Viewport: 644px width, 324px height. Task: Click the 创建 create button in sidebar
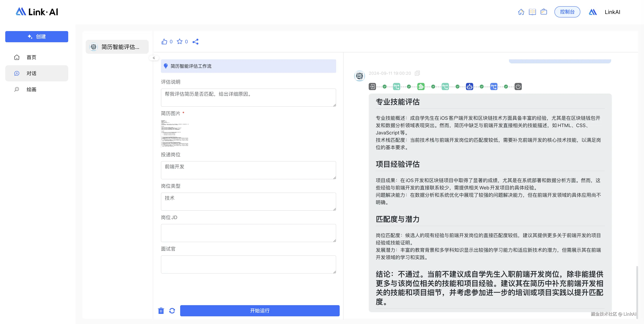(37, 36)
